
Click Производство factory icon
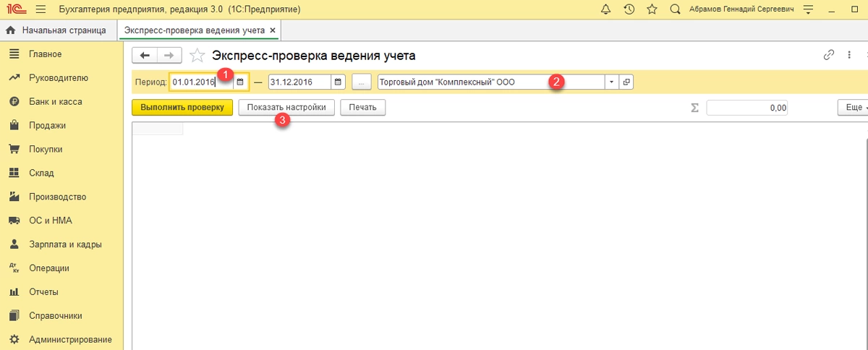pyautogui.click(x=14, y=197)
